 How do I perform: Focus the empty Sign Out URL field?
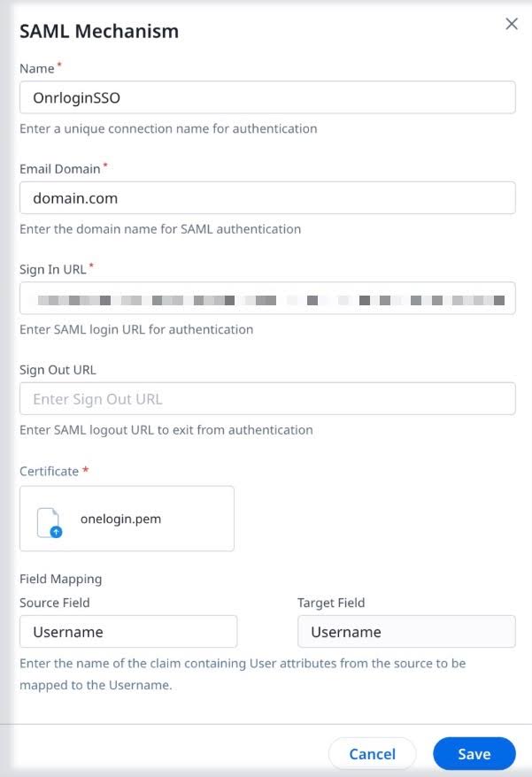coord(266,398)
